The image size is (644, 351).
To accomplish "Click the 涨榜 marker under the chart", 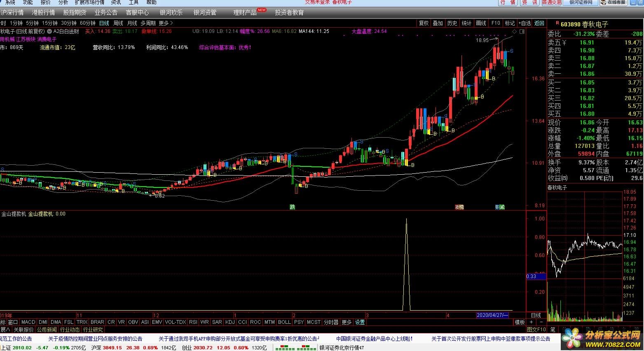I will click(459, 207).
